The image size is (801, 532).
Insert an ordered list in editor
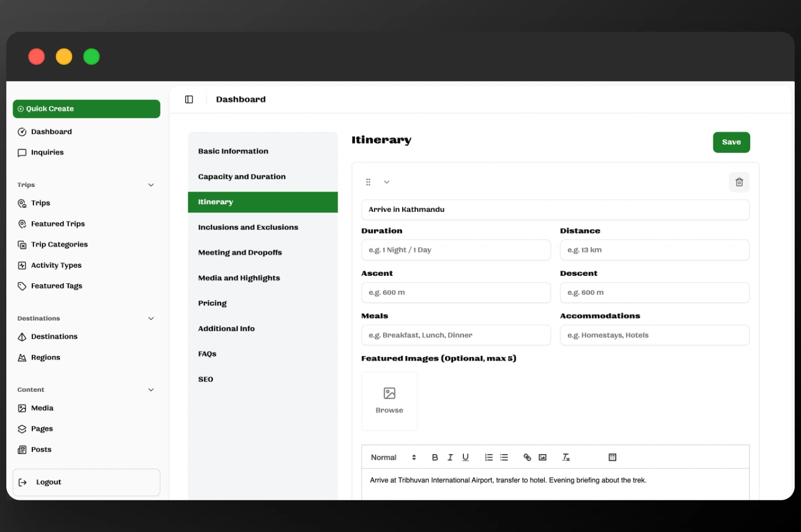point(489,458)
